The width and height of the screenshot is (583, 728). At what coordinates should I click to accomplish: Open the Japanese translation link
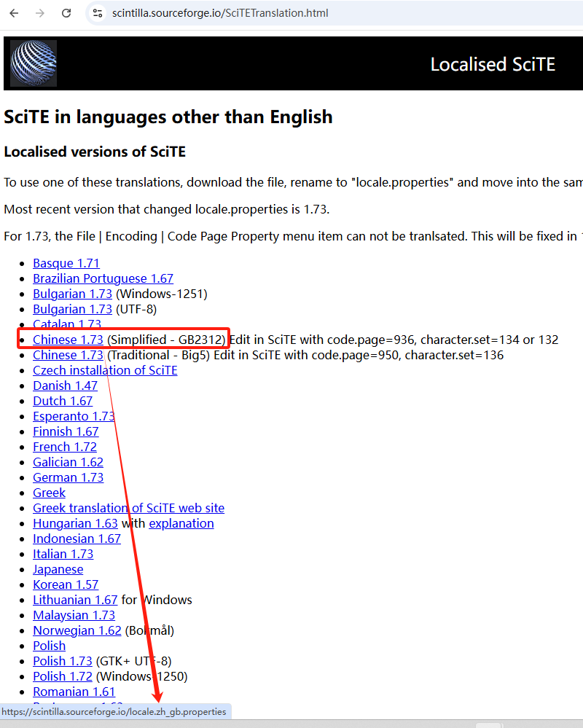point(58,570)
